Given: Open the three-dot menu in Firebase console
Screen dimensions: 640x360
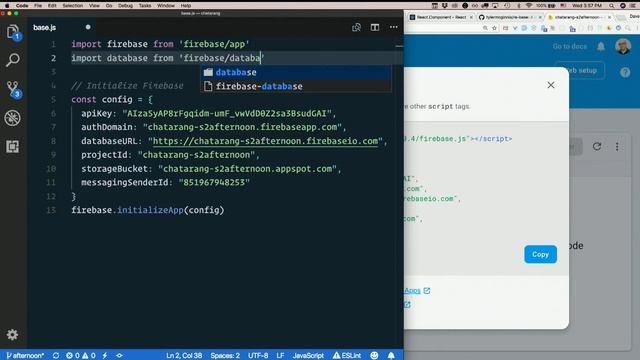Looking at the screenshot, I should pos(617,147).
